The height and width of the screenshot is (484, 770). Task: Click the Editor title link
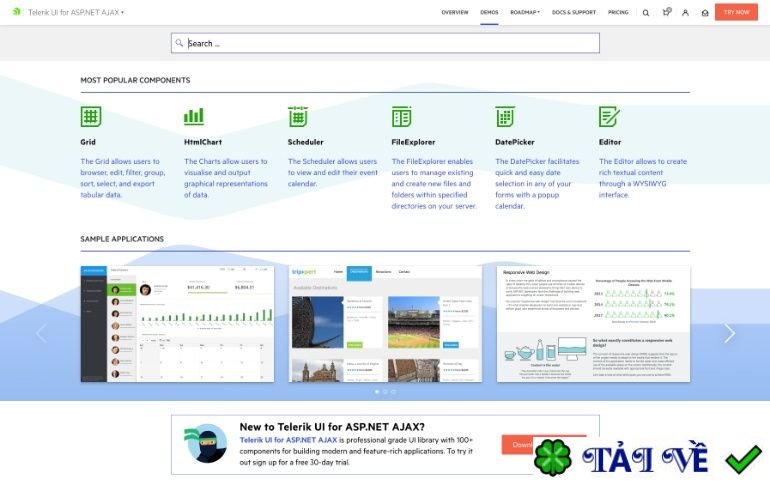coord(610,142)
